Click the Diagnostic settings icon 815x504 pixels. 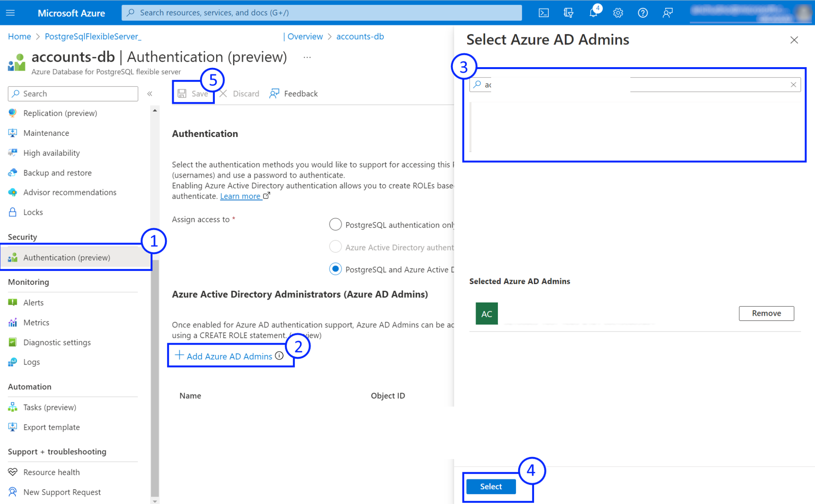point(12,342)
